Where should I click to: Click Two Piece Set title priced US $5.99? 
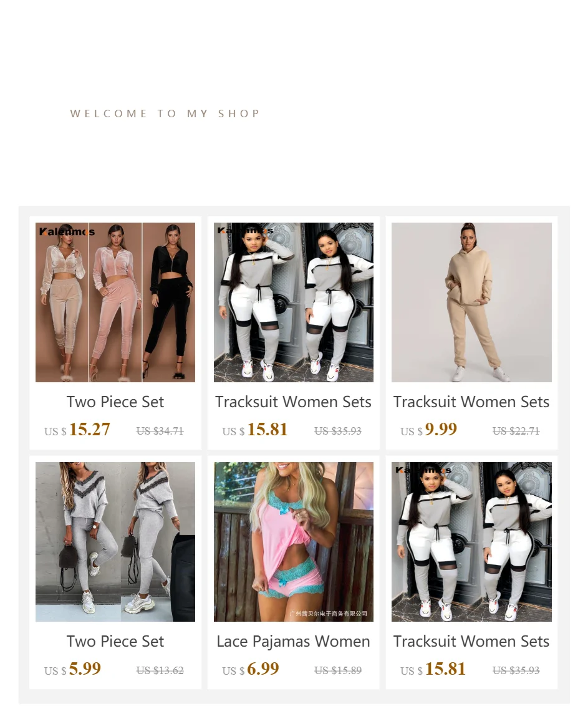click(115, 641)
